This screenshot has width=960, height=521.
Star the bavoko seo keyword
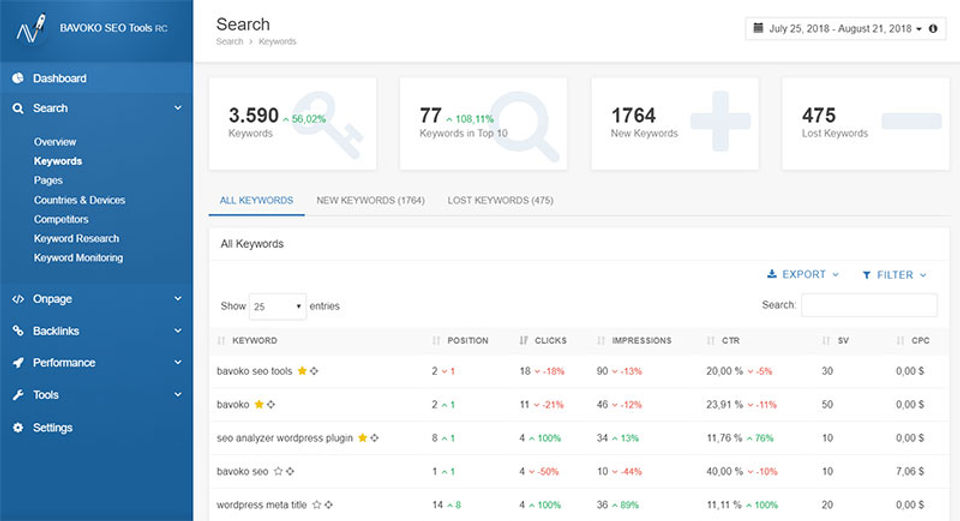tap(279, 471)
